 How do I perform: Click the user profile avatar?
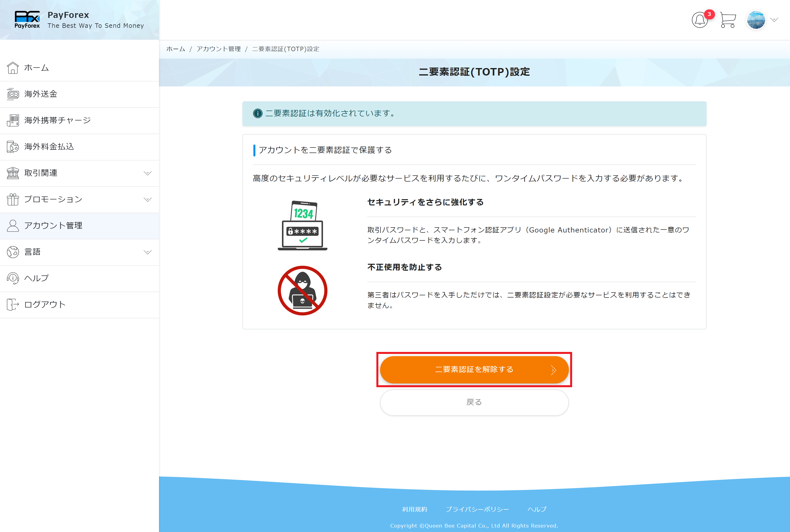point(756,20)
